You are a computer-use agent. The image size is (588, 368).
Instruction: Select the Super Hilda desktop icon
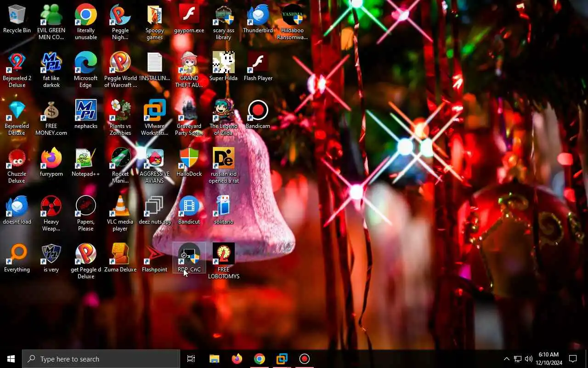pos(224,67)
